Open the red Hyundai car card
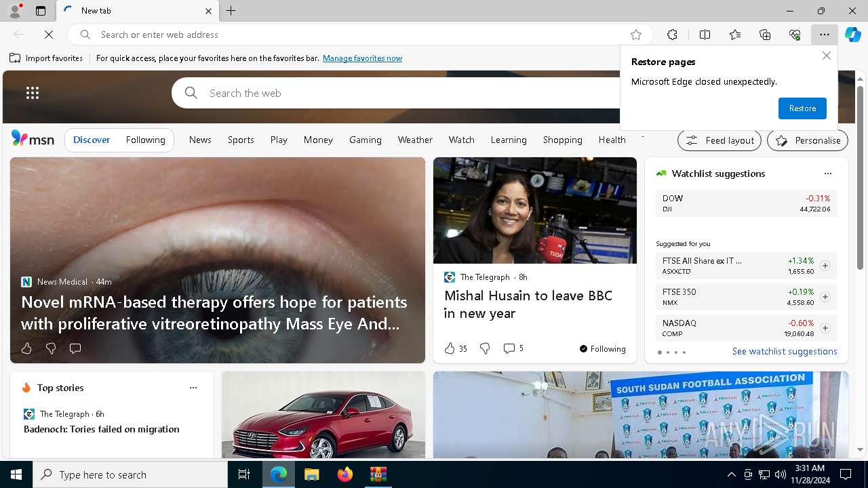The image size is (868, 488). coord(323,415)
